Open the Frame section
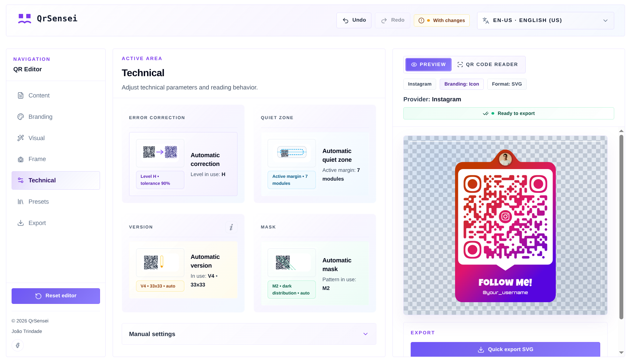This screenshot has width=631, height=364. (x=56, y=159)
